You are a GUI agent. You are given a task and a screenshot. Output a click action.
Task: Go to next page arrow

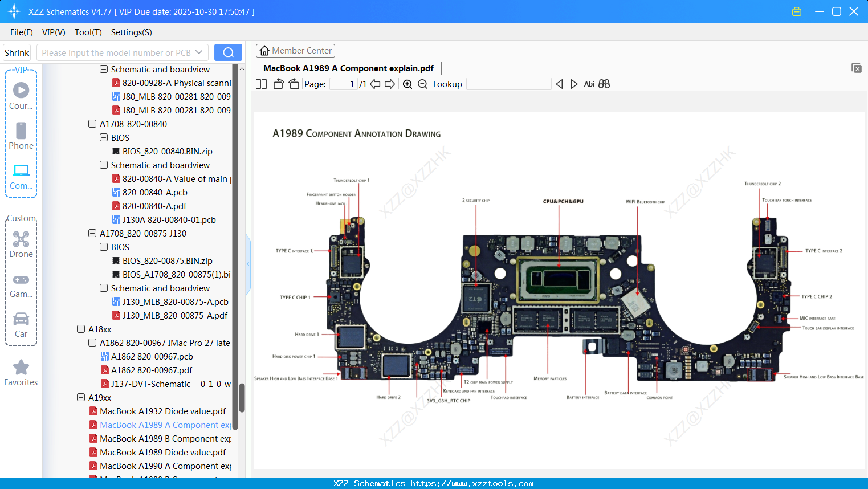(390, 84)
